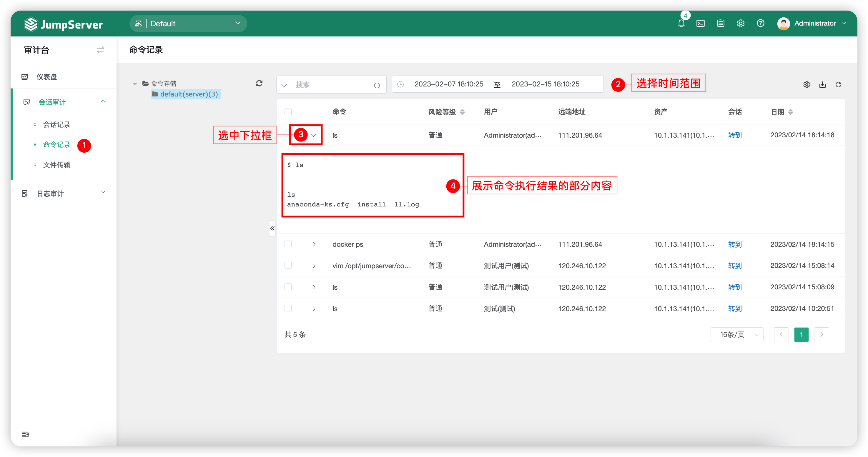
Task: Open table column settings gear icon
Action: (806, 84)
